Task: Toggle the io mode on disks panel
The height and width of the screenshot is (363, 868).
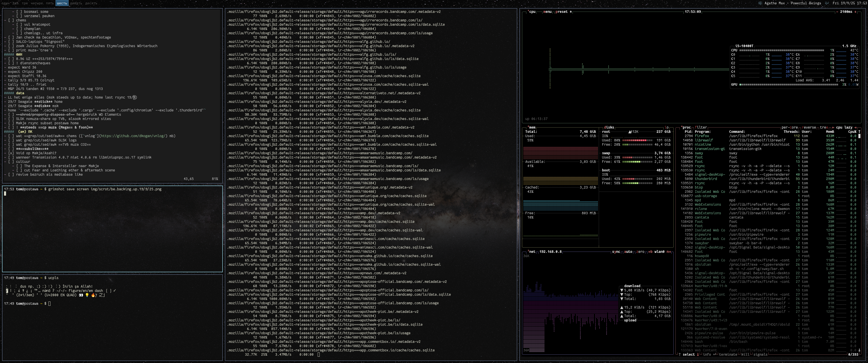Action: [x=666, y=128]
